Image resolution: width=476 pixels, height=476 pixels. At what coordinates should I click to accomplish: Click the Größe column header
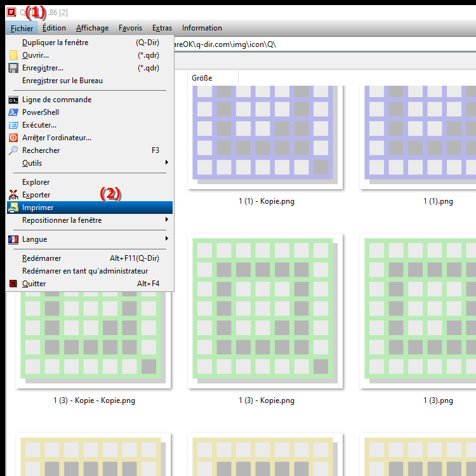coord(213,78)
